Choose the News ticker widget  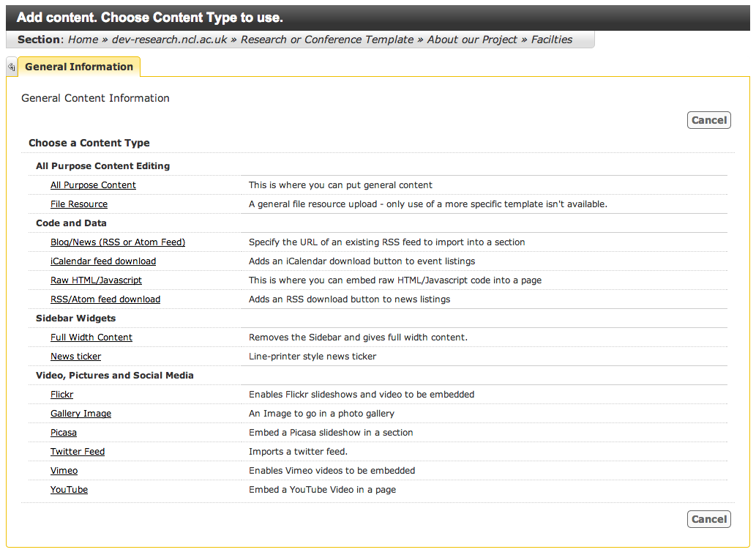coord(75,357)
